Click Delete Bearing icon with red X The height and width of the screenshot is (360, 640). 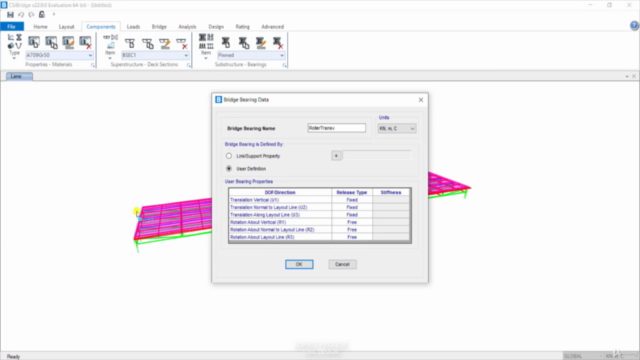[x=278, y=42]
